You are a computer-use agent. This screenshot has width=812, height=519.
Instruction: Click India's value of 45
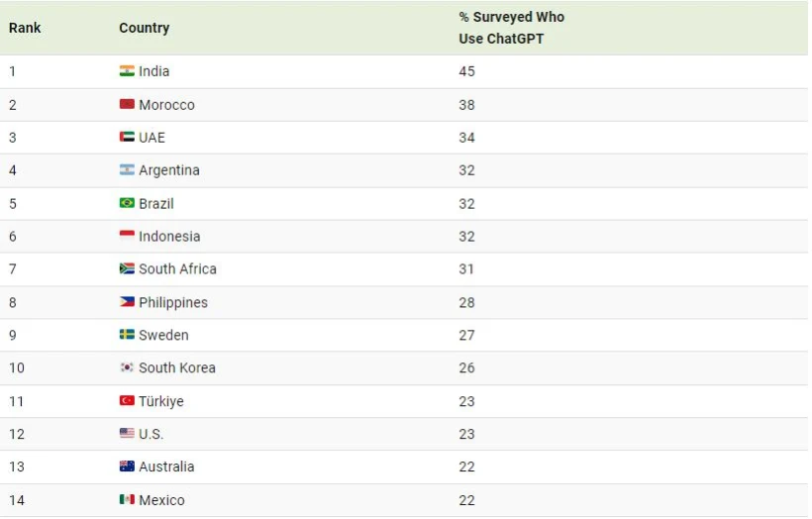click(x=466, y=71)
